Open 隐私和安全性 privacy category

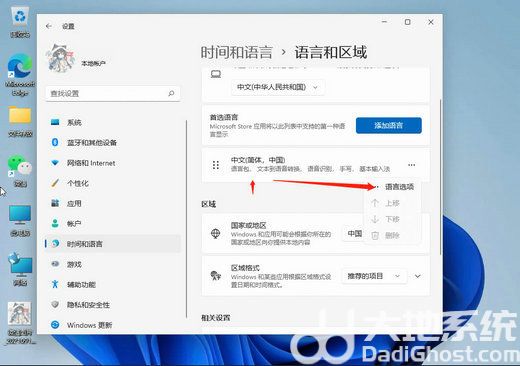113,305
